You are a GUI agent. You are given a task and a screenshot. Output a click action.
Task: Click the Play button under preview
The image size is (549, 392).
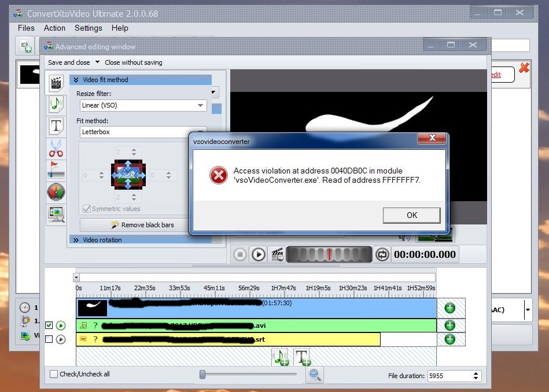point(259,254)
